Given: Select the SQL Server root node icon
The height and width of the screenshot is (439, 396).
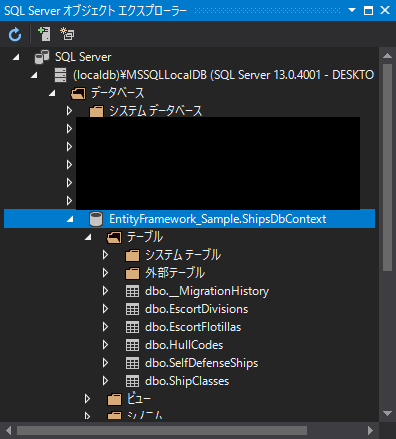Looking at the screenshot, I should pos(42,57).
